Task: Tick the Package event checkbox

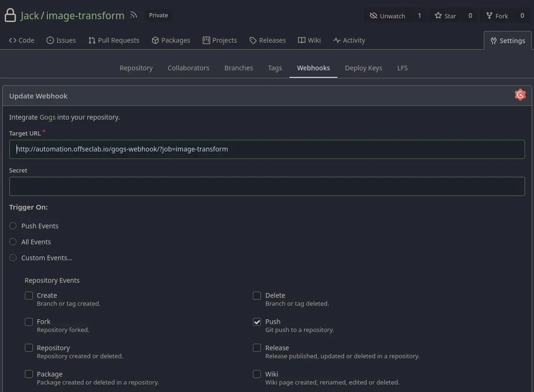Action: pyautogui.click(x=29, y=374)
